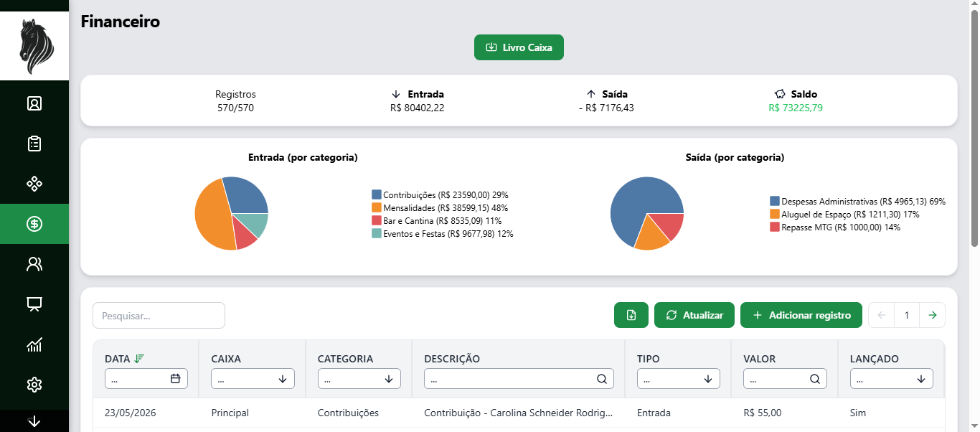Click page number 1
Screen dimensions: 980x432
click(x=907, y=315)
